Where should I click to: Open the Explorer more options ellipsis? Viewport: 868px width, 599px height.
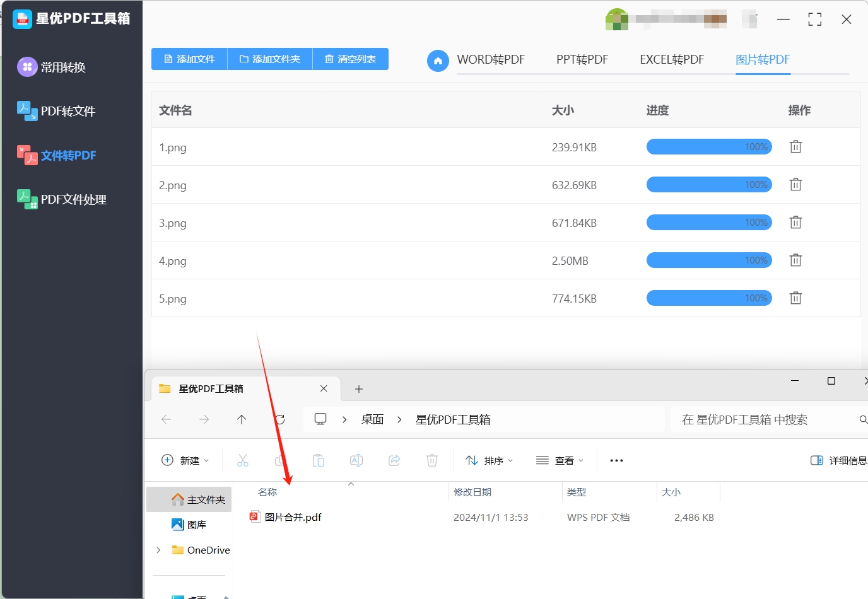point(616,460)
